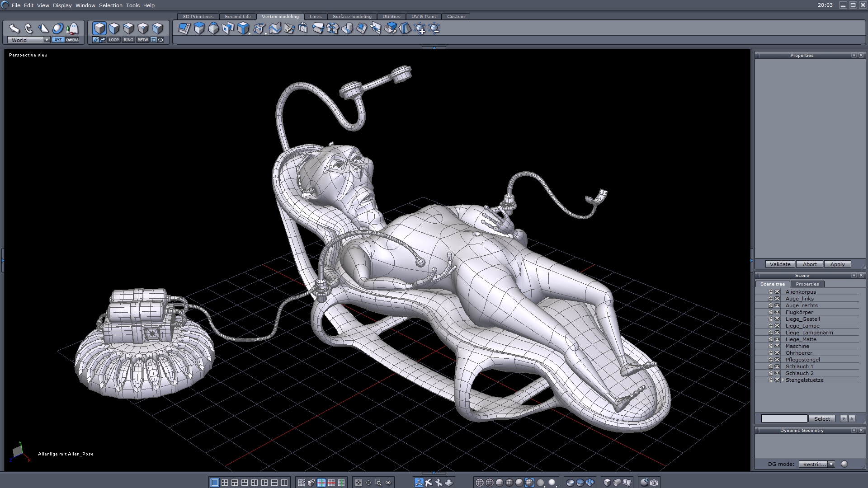Click the scene tree search input field
868x488 pixels.
click(783, 418)
